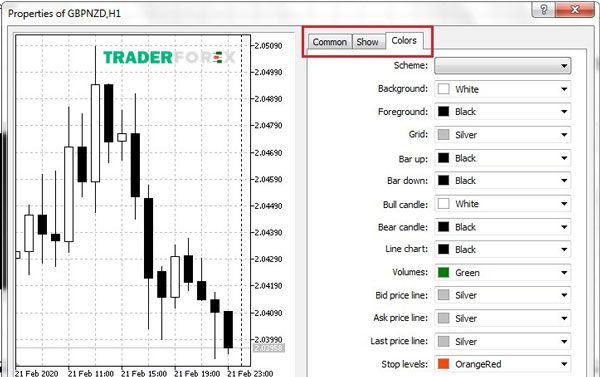Click the black Bear candle color swatch
The image size is (600, 377).
click(443, 227)
